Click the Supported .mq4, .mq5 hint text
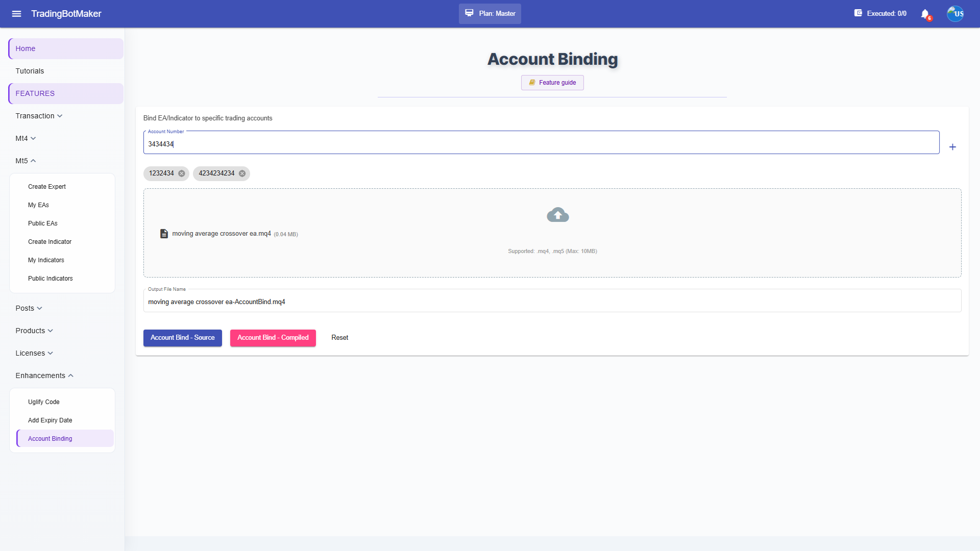 552,251
